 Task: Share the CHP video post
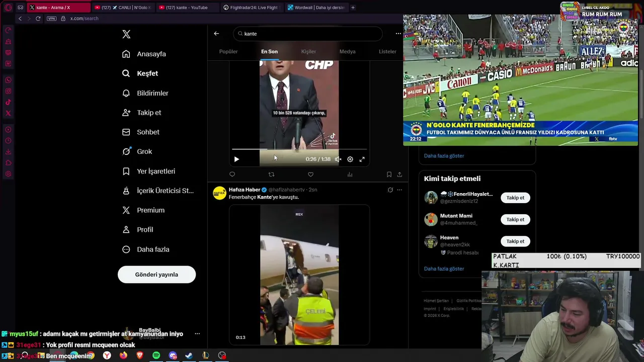399,174
